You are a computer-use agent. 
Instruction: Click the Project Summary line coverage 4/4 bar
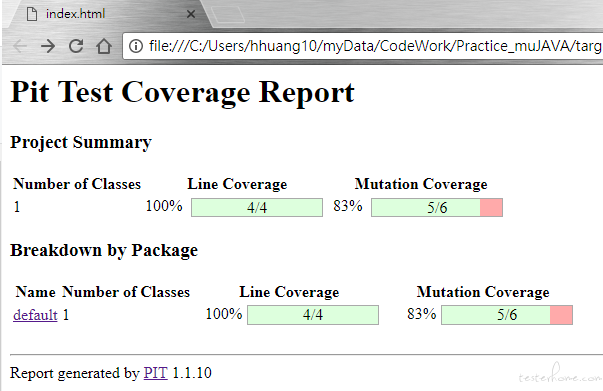click(x=257, y=208)
